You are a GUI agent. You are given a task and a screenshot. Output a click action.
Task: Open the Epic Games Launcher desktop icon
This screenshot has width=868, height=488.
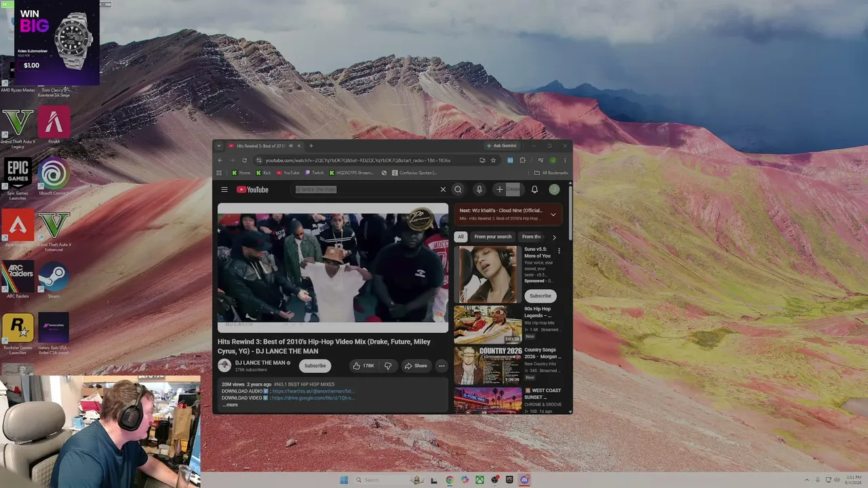click(18, 176)
